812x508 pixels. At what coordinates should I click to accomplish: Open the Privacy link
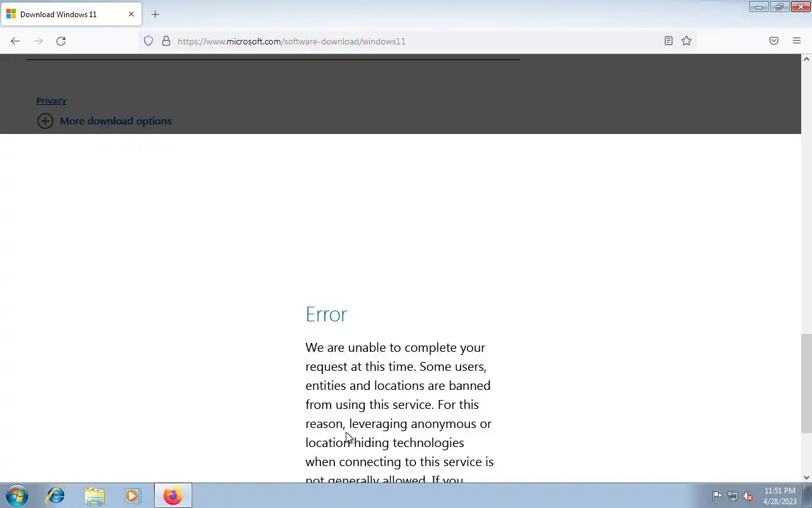pyautogui.click(x=51, y=100)
